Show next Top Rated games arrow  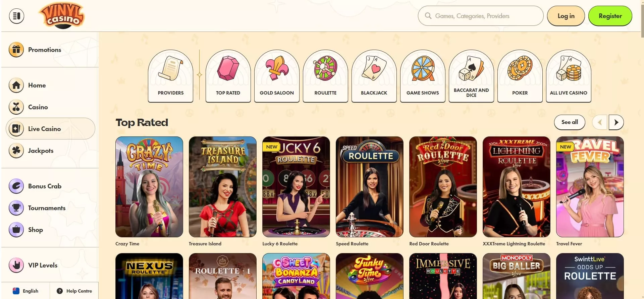click(x=616, y=122)
